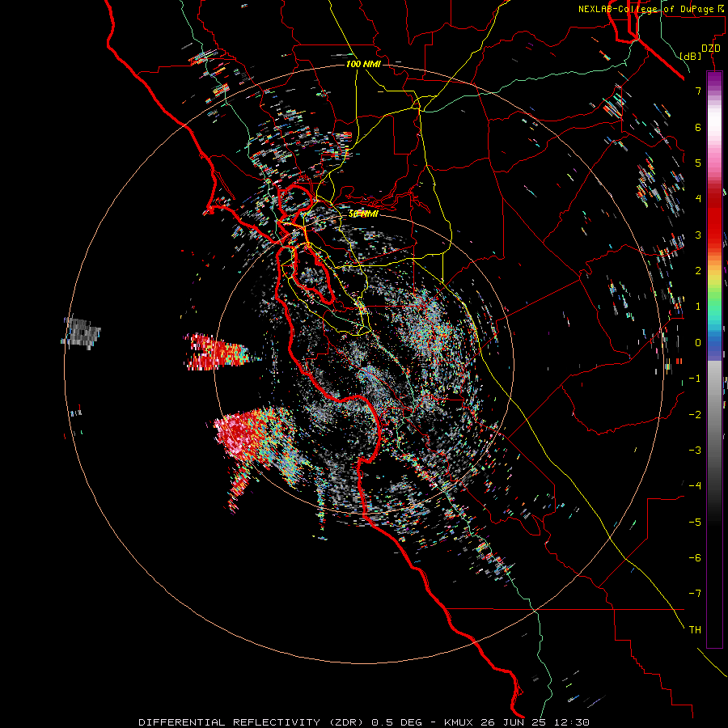
Task: Click the -5 value on the scale
Action: (695, 523)
